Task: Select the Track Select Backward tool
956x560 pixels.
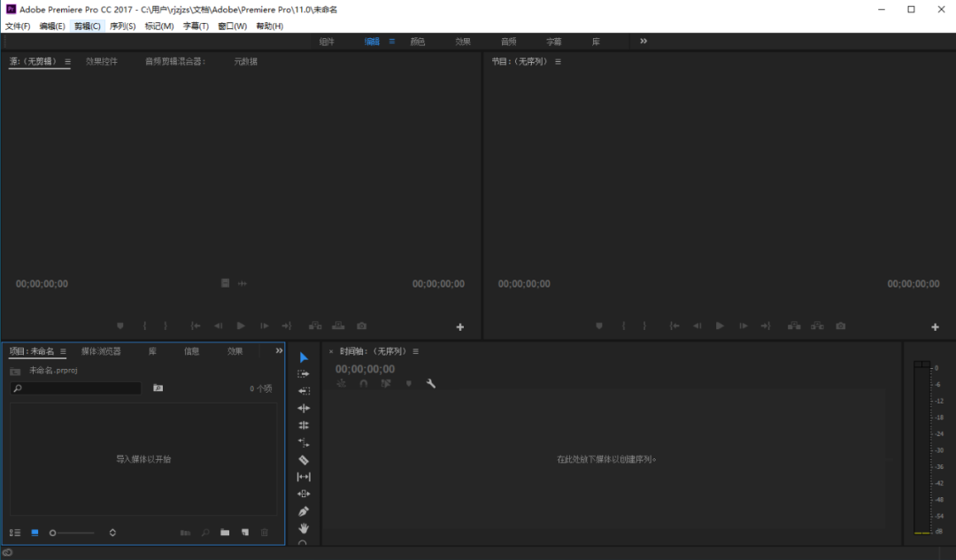Action: 304,391
